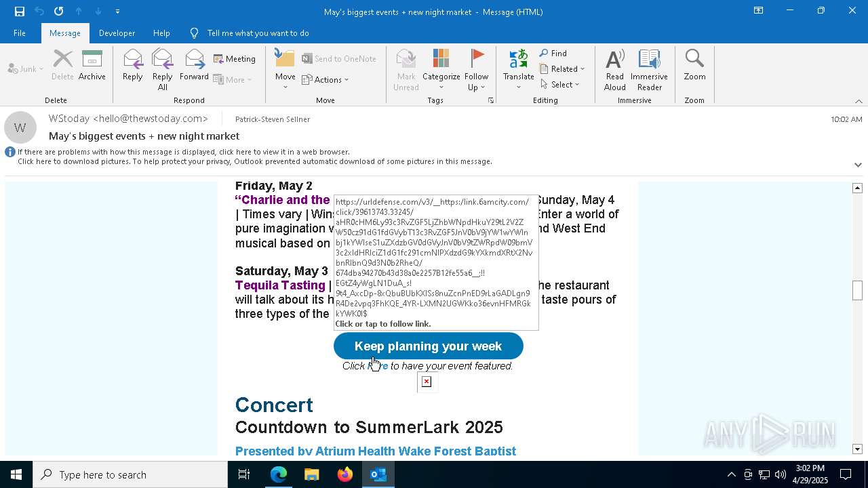Viewport: 868px width, 488px height.
Task: Reply to the sender
Action: point(133,66)
